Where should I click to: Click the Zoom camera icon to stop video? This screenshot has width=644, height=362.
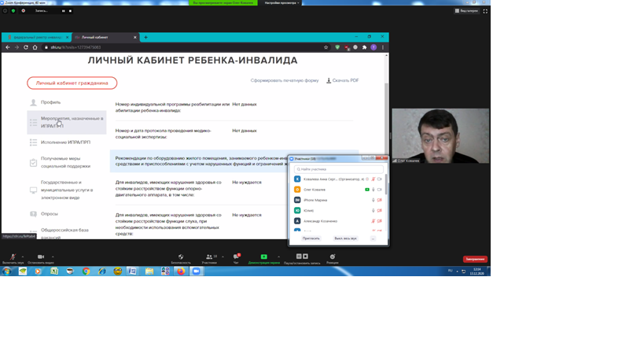pyautogui.click(x=40, y=257)
